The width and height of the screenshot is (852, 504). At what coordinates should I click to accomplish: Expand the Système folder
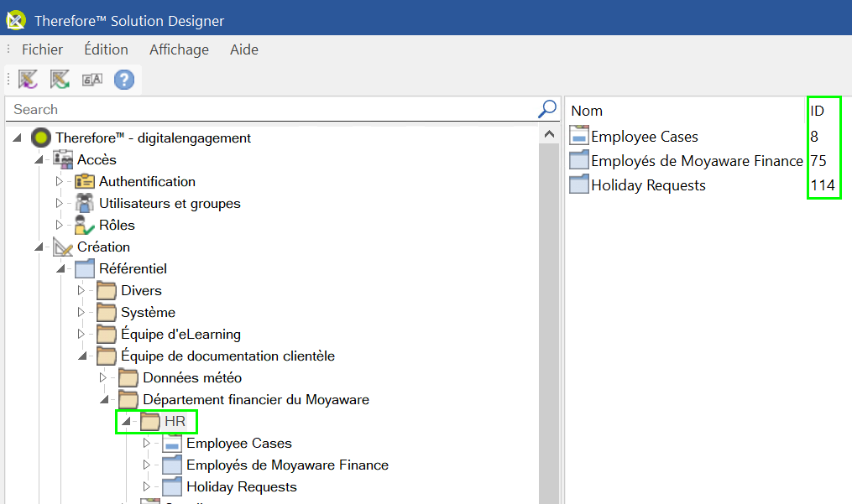pos(81,312)
